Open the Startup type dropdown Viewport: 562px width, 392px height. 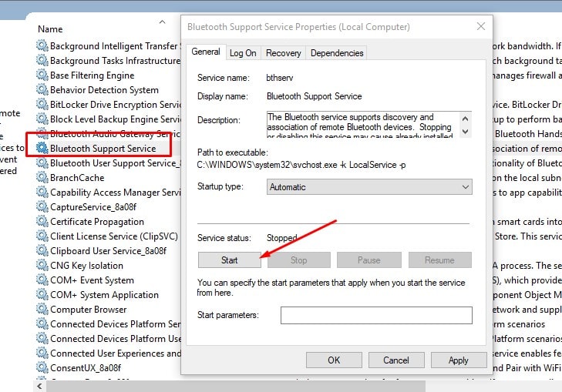[x=369, y=187]
